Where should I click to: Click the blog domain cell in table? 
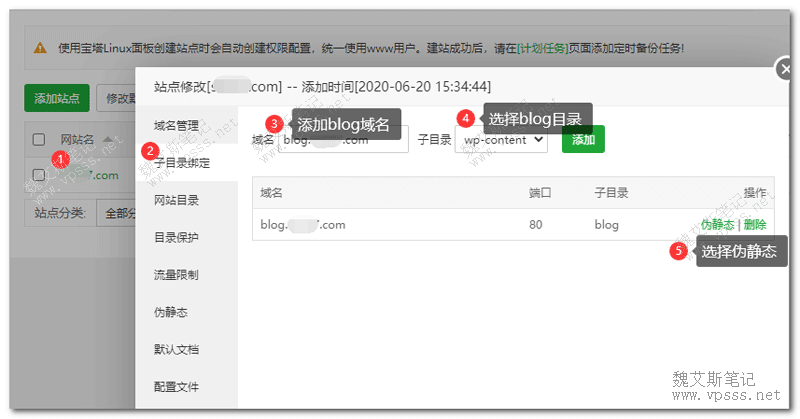(303, 225)
